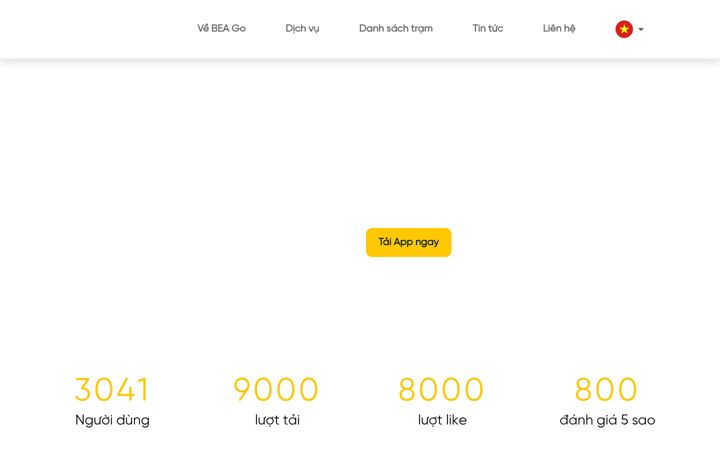Click the Vietnam flag language icon
Viewport: 720px width, 450px height.
624,29
